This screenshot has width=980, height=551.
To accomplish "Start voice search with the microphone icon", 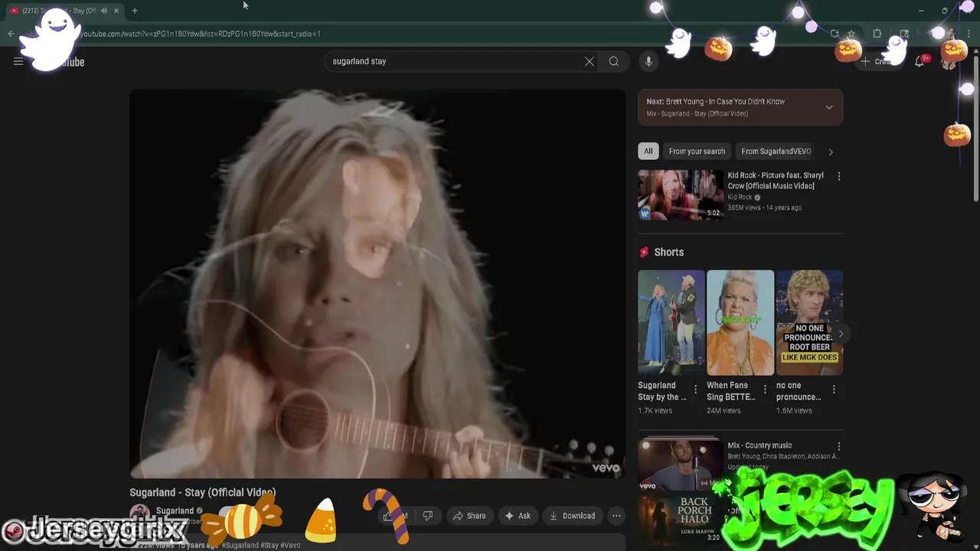I will point(648,61).
